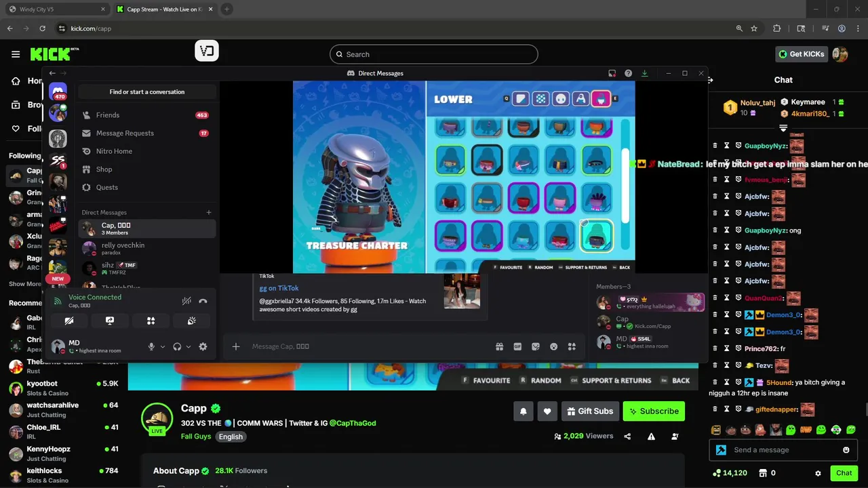This screenshot has height=488, width=868.
Task: Mute Discord microphone
Action: point(151,346)
